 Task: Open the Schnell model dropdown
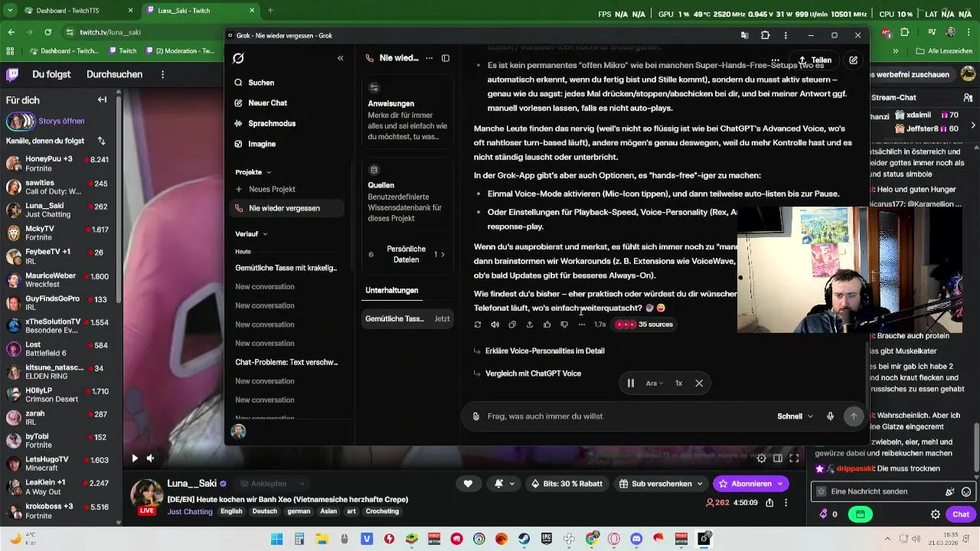click(x=795, y=416)
